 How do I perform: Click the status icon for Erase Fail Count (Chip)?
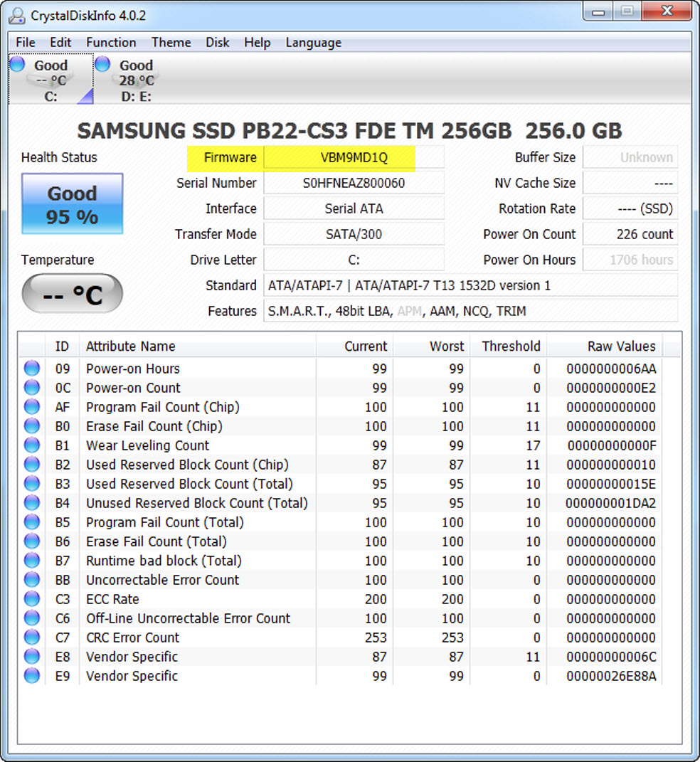(x=32, y=426)
